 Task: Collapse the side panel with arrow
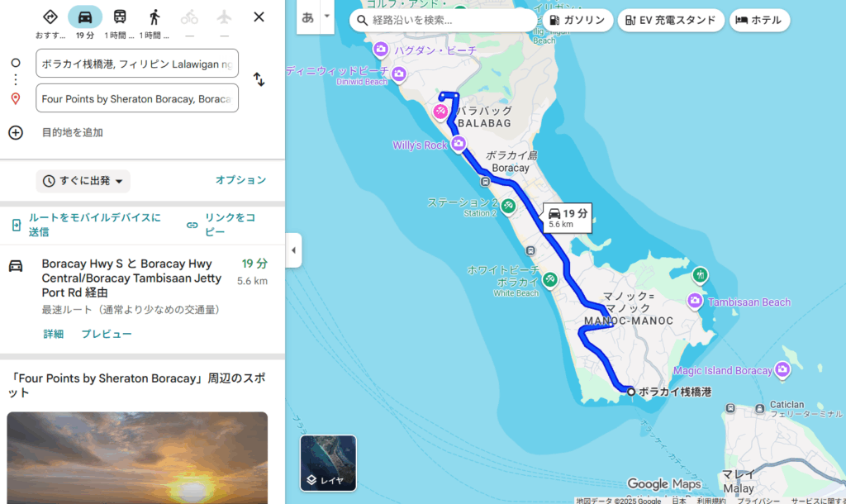[293, 250]
